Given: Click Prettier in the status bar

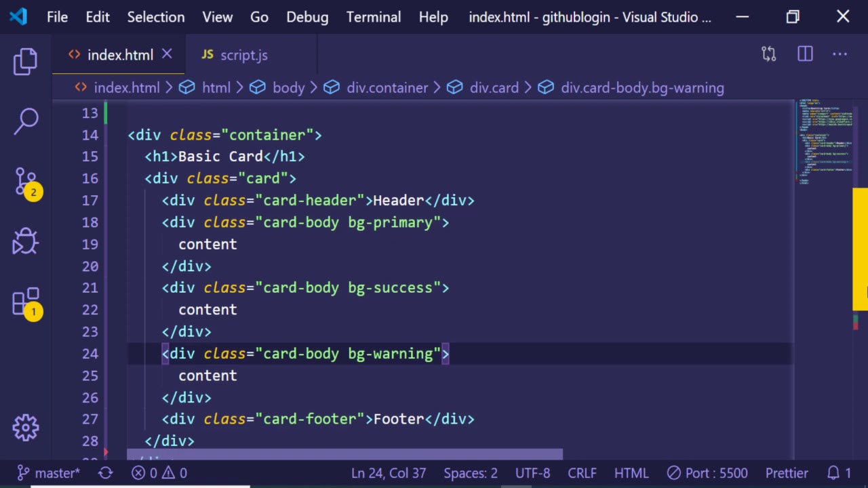Looking at the screenshot, I should point(787,473).
